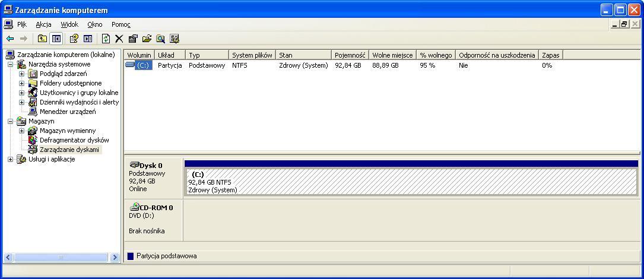Expand Dzienniki wydajności i alerty node
This screenshot has width=644, height=279.
point(22,102)
